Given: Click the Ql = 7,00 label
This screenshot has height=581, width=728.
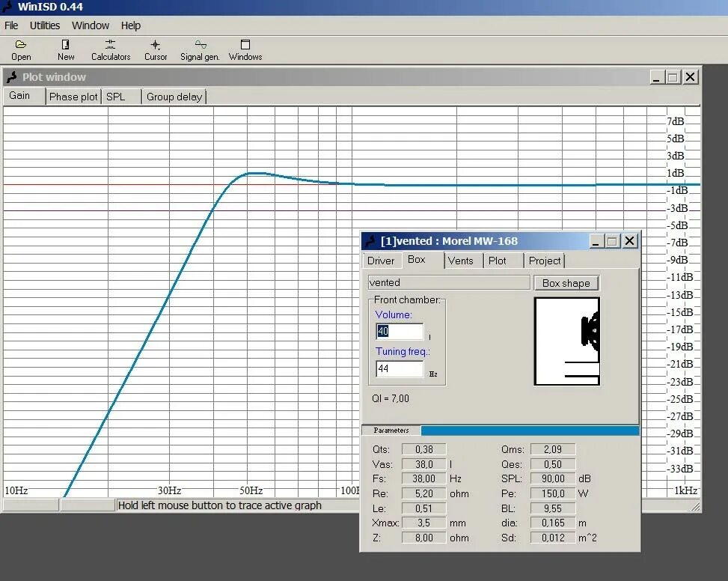Looking at the screenshot, I should click(391, 398).
